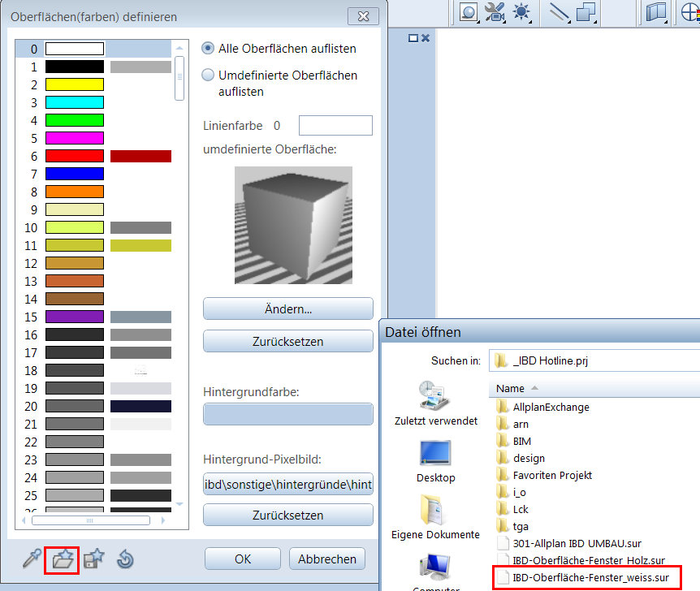Open the load favorite folder icon

coord(63,559)
